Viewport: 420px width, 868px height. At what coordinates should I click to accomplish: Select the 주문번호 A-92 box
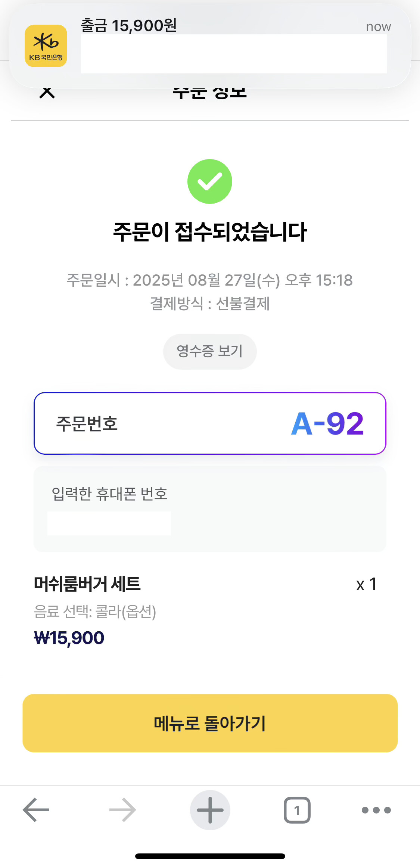(x=210, y=423)
